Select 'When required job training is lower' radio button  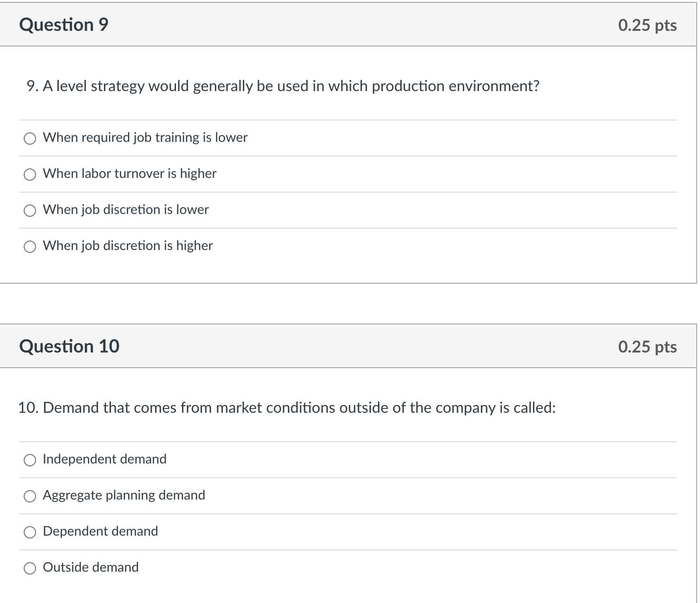click(x=30, y=138)
